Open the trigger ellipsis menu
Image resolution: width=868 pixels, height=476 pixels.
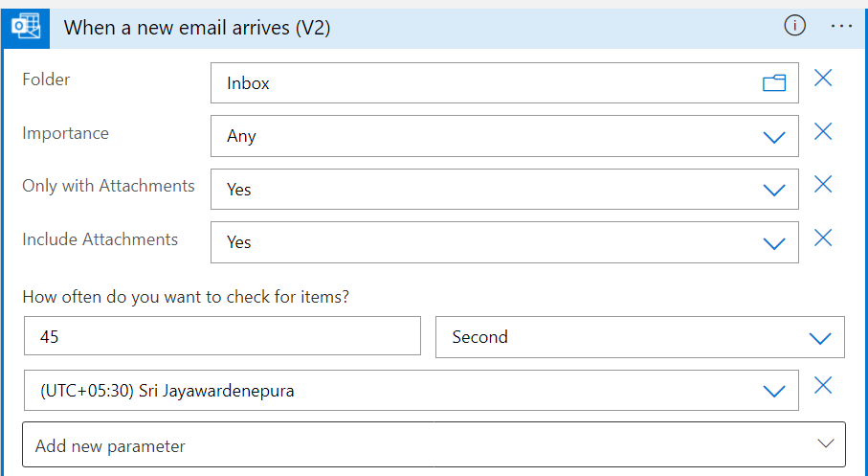click(x=841, y=27)
